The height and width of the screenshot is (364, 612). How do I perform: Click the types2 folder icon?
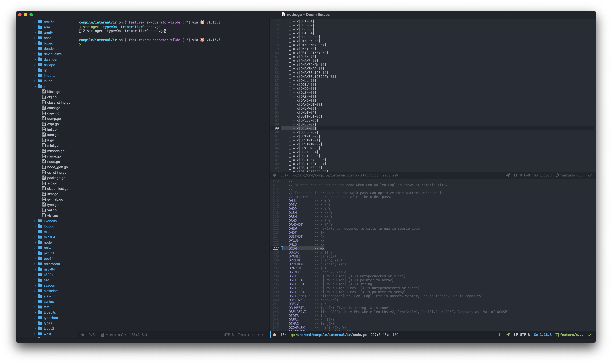tap(41, 328)
